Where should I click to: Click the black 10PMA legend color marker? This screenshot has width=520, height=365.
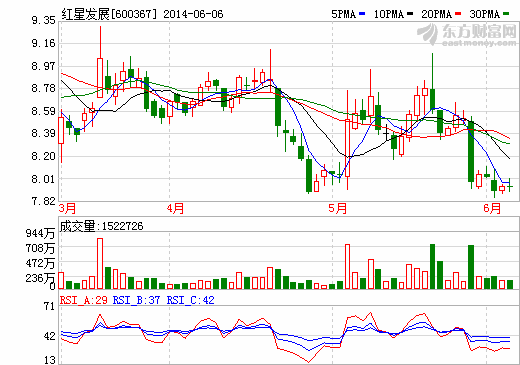410,14
